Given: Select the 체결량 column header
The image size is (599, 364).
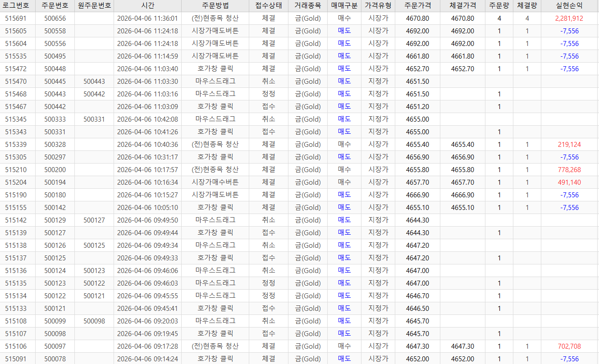Looking at the screenshot, I should click(x=527, y=6).
